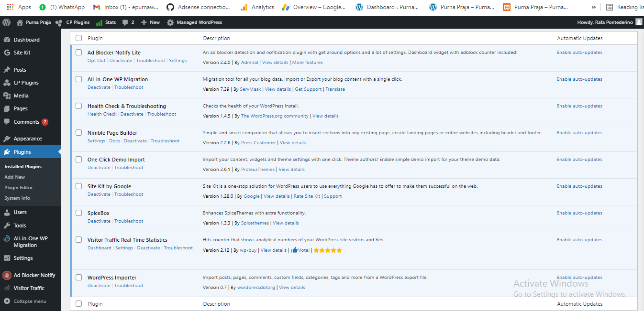Toggle select-all checkbox in table footer
The width and height of the screenshot is (644, 311).
[x=79, y=304]
